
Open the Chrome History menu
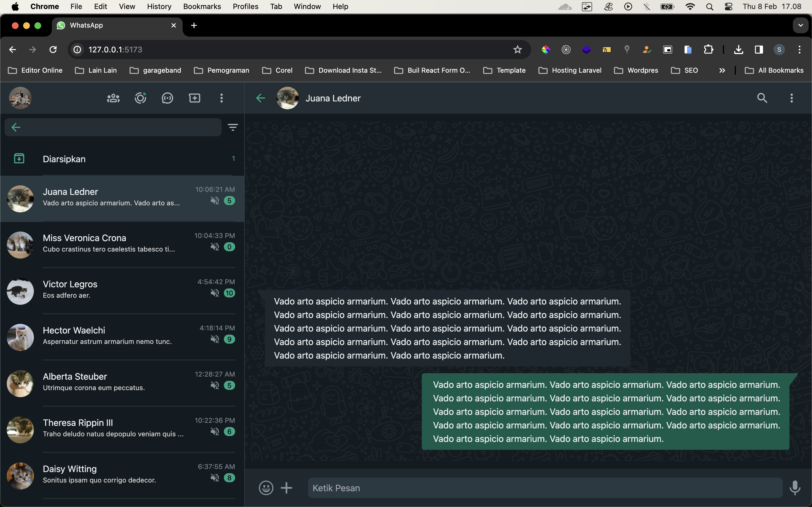click(159, 6)
